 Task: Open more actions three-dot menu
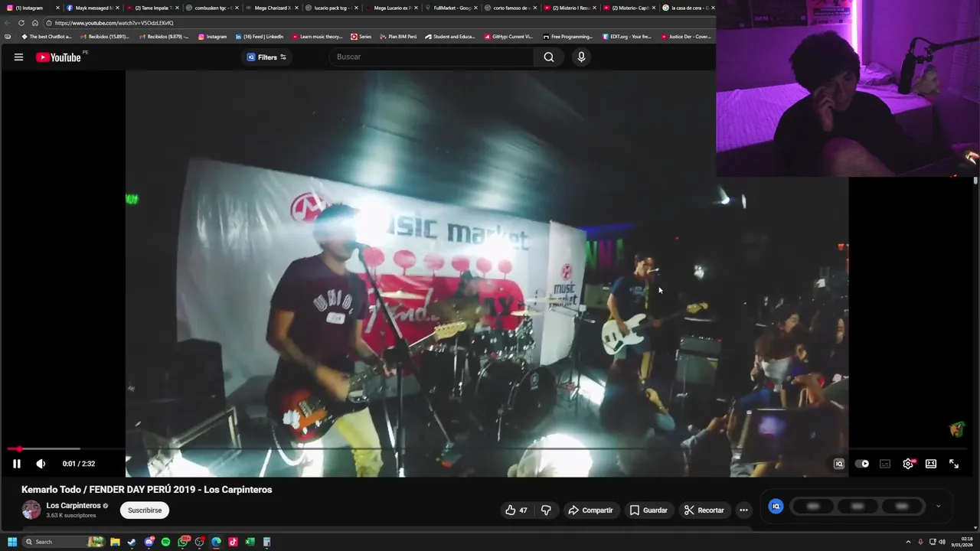pyautogui.click(x=743, y=510)
